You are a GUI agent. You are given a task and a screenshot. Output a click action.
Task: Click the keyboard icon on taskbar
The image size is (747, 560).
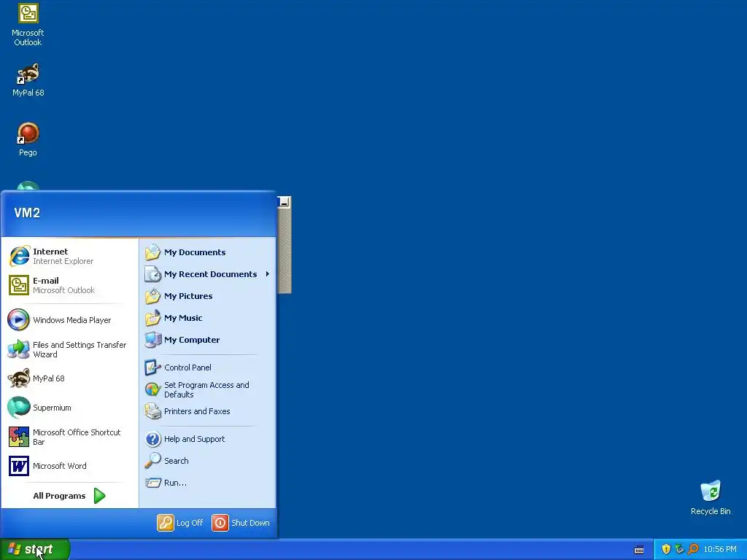coord(639,550)
